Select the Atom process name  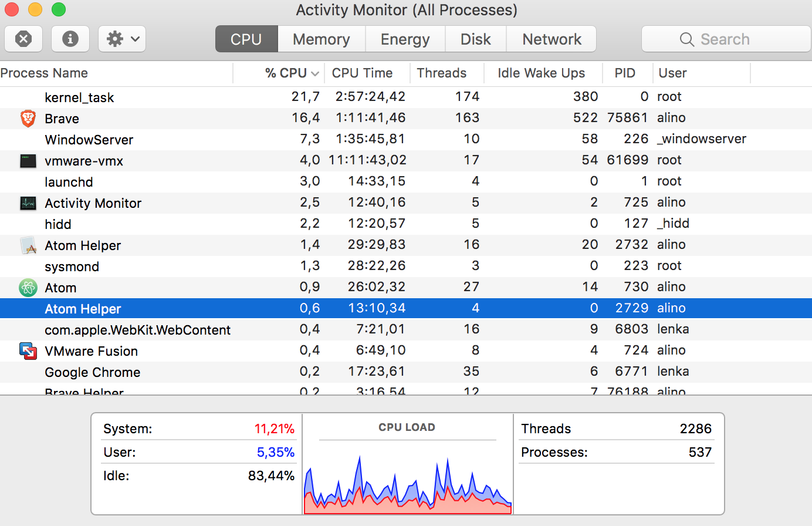tap(60, 288)
